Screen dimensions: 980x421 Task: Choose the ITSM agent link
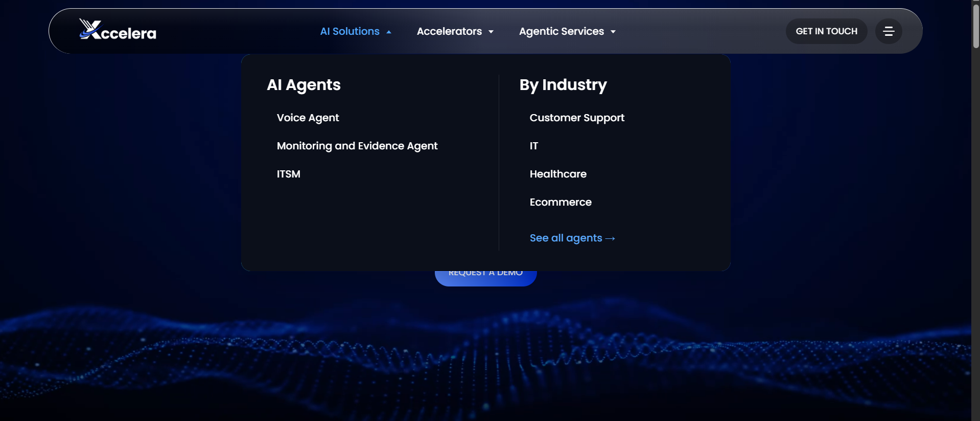point(289,174)
